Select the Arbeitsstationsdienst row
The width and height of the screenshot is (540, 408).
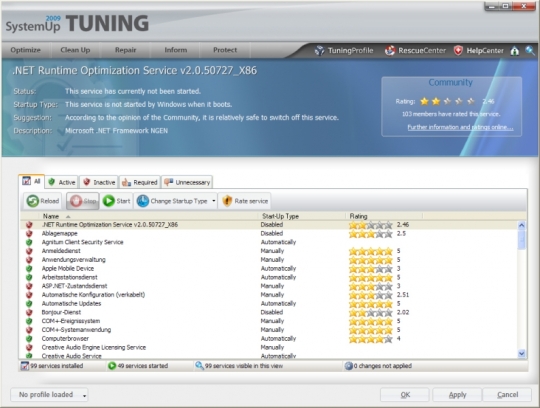(x=269, y=278)
